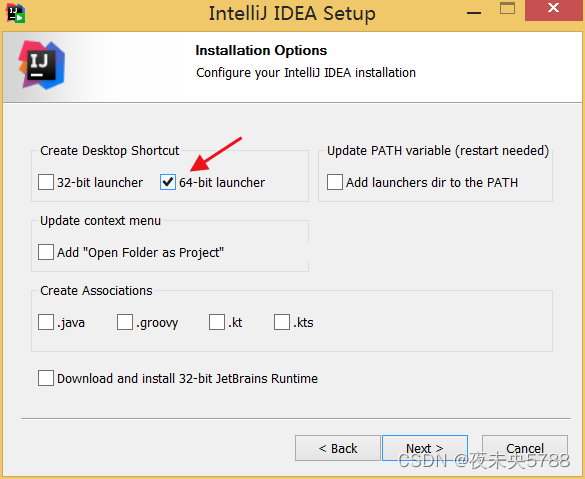Click the "Update PATH variable (restart needed)" label
Viewport: 585px width, 479px height.
click(x=438, y=151)
